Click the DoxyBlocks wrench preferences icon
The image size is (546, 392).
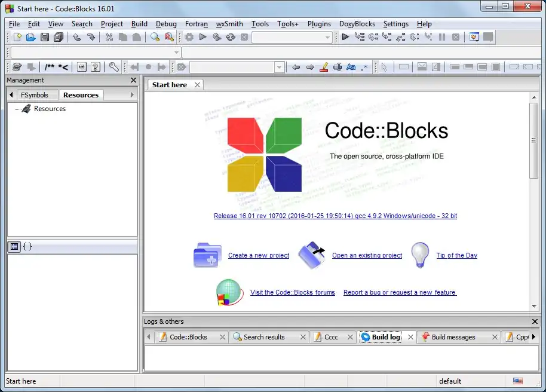point(114,67)
